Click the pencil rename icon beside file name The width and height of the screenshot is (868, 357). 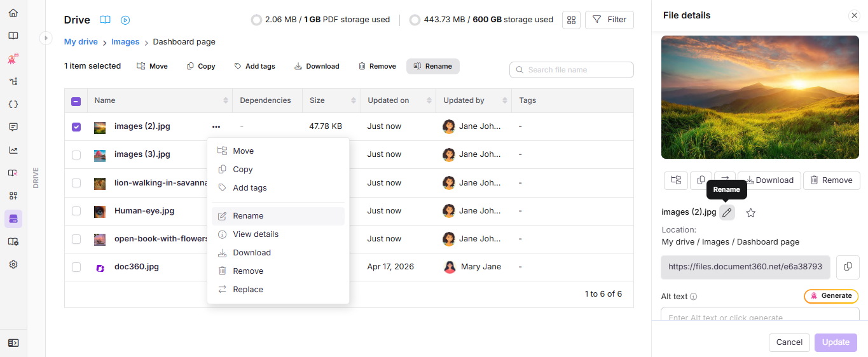[727, 213]
